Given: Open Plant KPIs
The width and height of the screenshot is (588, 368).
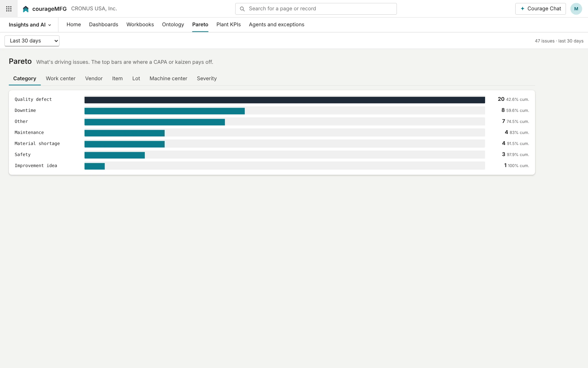Looking at the screenshot, I should coord(229,25).
